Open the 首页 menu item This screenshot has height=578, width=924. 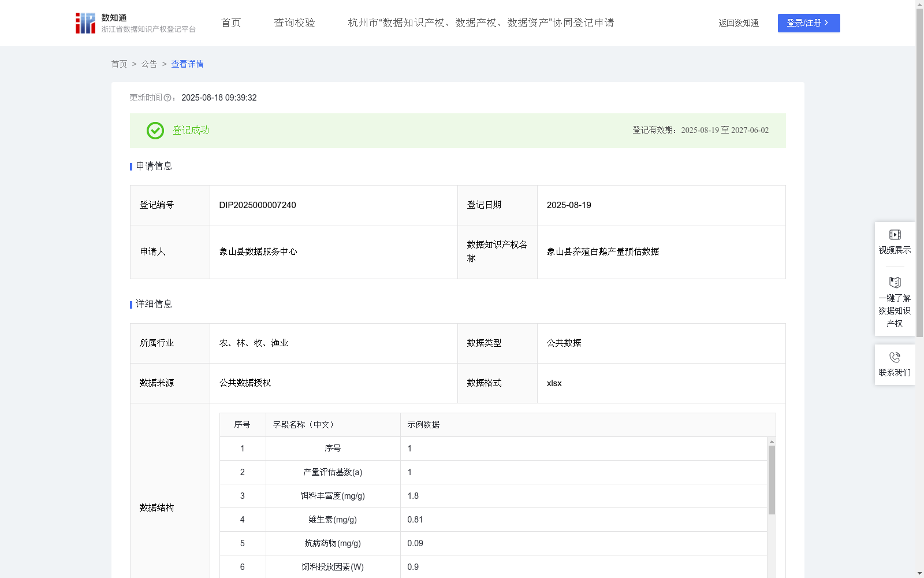231,23
